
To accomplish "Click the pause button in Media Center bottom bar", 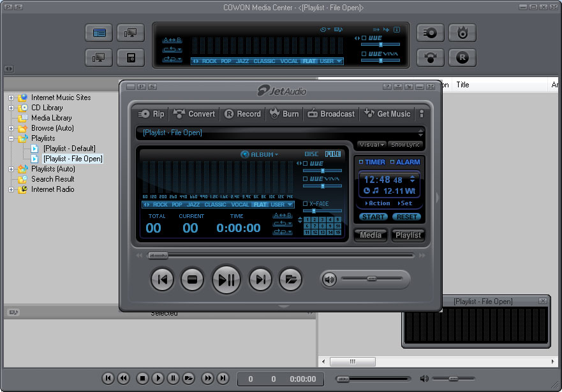I will [x=173, y=378].
